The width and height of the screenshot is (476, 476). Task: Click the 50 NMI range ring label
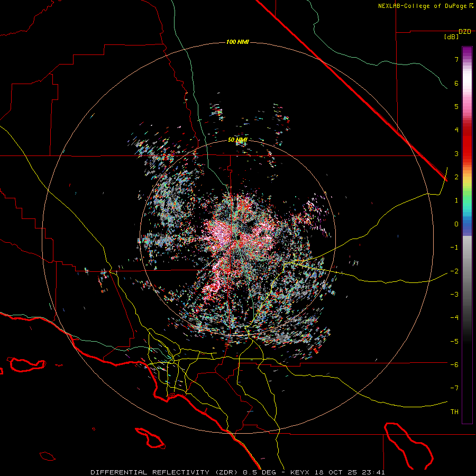coord(237,140)
